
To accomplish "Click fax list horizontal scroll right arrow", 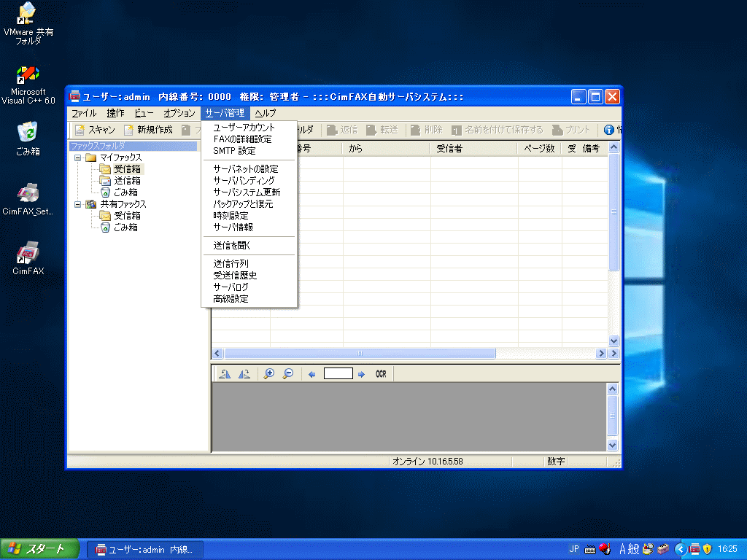I will coord(601,354).
